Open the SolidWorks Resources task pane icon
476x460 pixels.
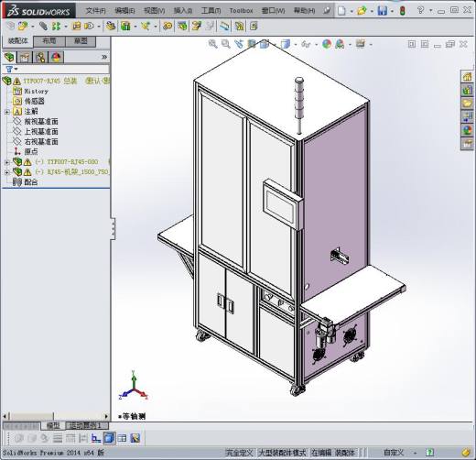(x=467, y=76)
